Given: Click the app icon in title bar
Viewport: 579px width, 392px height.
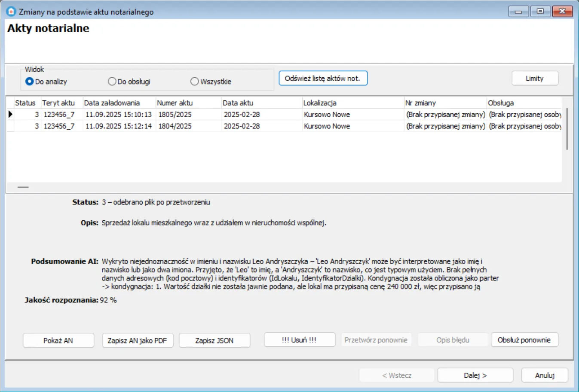Looking at the screenshot, I should pyautogui.click(x=11, y=12).
